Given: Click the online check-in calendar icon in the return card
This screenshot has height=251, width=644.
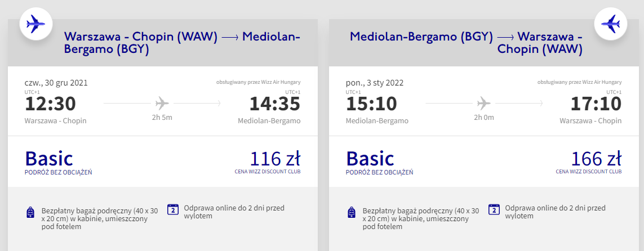Looking at the screenshot, I should (494, 209).
